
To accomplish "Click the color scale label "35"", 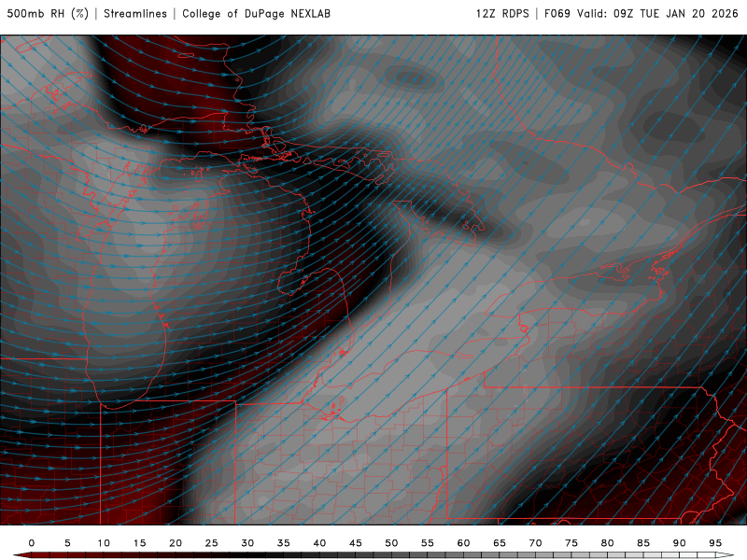I will [x=284, y=543].
